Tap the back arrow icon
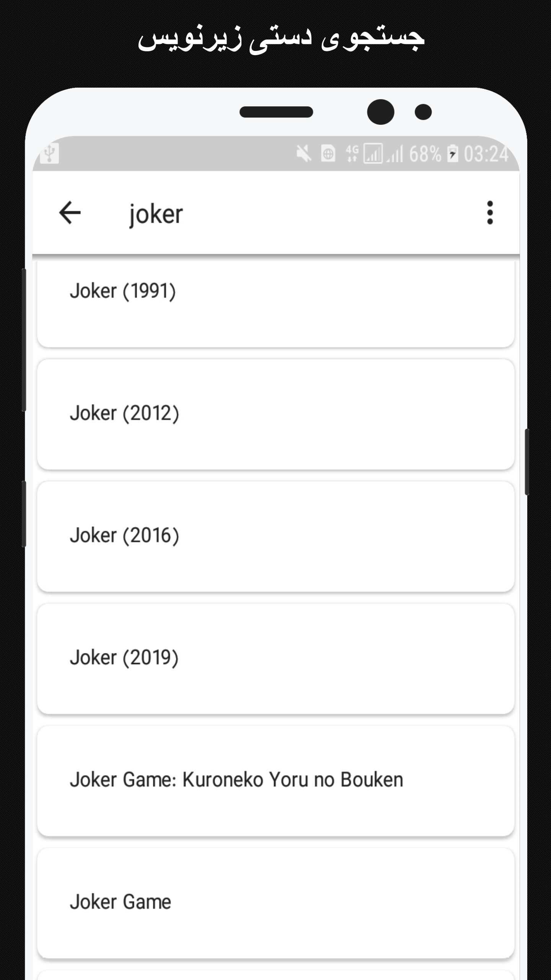 (70, 213)
